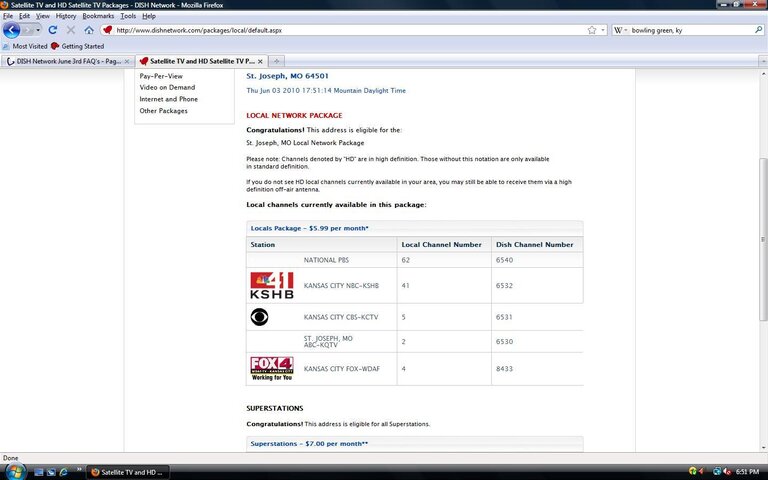Image resolution: width=768 pixels, height=480 pixels.
Task: Launch Internet Explorer from quick launch
Action: (x=63, y=472)
